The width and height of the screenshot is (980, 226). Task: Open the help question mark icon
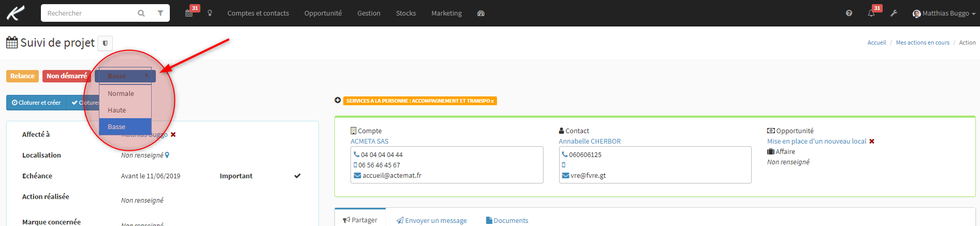click(x=849, y=13)
